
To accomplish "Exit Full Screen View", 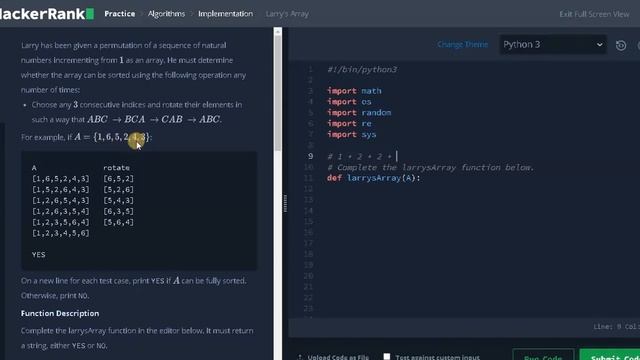I will coord(594,14).
